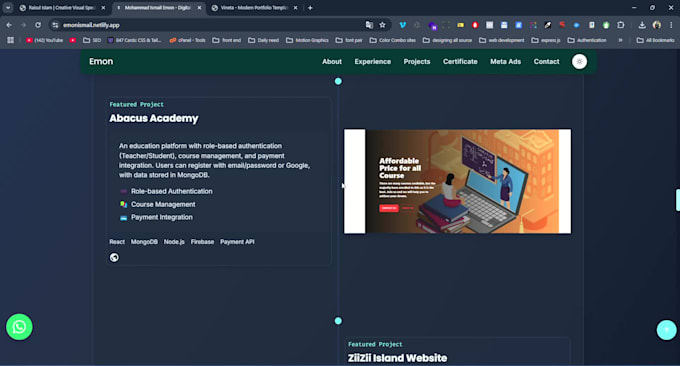Open the Color Combo sites bookmark folder
Screen dimensions: 680x366
(x=392, y=40)
